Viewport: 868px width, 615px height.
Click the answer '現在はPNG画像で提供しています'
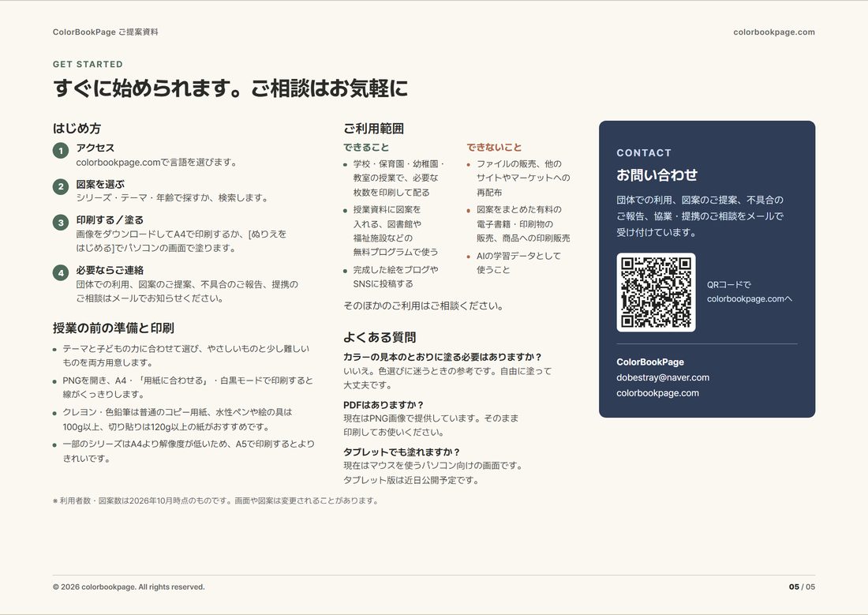point(431,425)
